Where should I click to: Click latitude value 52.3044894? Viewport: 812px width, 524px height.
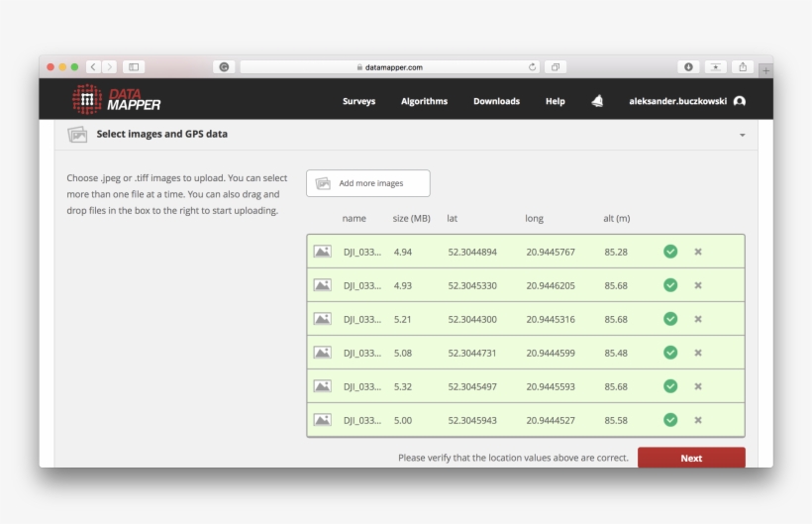[x=472, y=253]
